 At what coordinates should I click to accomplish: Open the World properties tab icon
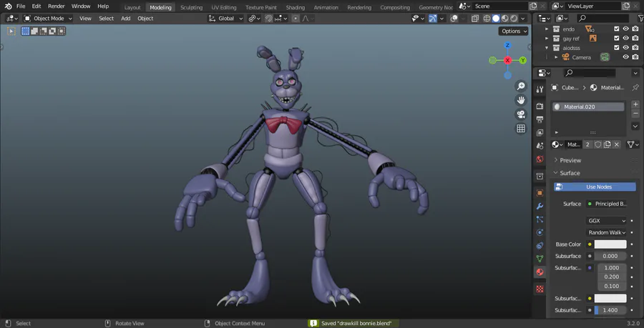[540, 159]
